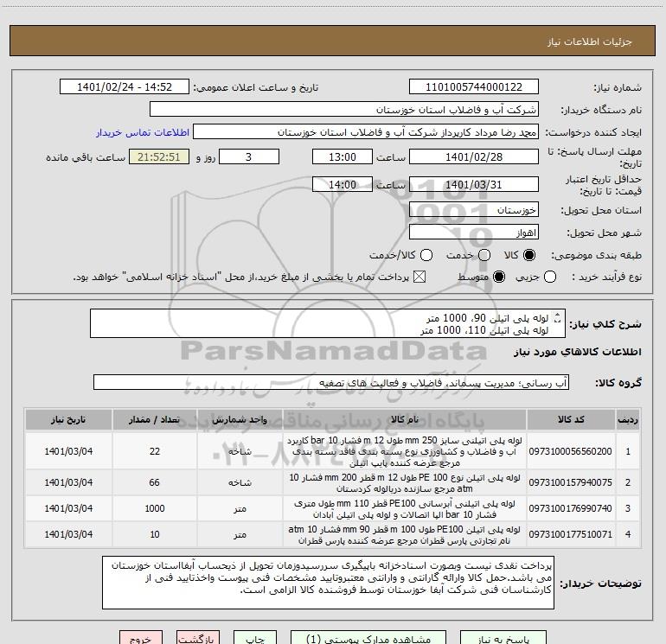Image resolution: width=666 pixels, height=644 pixels.
Task: Click the quantity cell showing 22
Action: [x=154, y=451]
